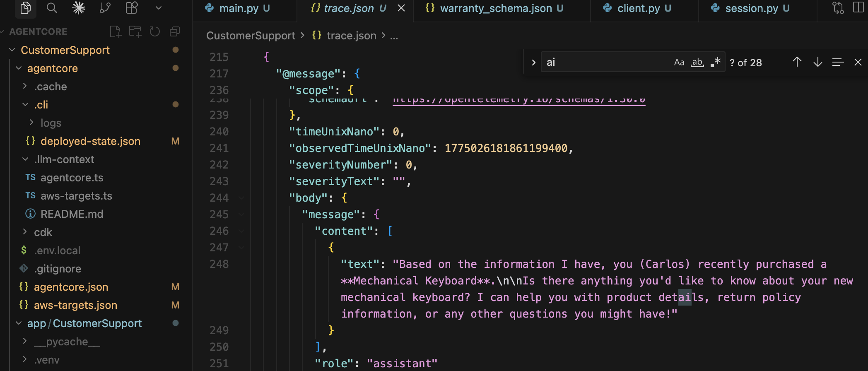Image resolution: width=868 pixels, height=371 pixels.
Task: Open the Source Control view icon
Action: (x=105, y=8)
